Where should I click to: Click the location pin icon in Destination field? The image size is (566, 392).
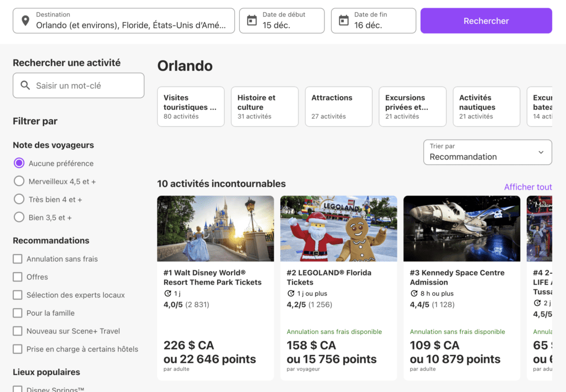[x=25, y=21]
